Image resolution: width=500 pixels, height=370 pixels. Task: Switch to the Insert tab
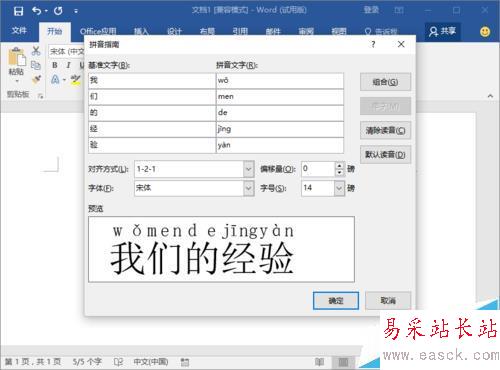[x=141, y=32]
